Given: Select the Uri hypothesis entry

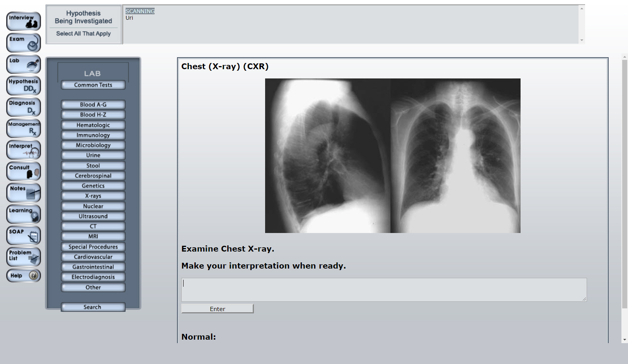Looking at the screenshot, I should [x=129, y=18].
